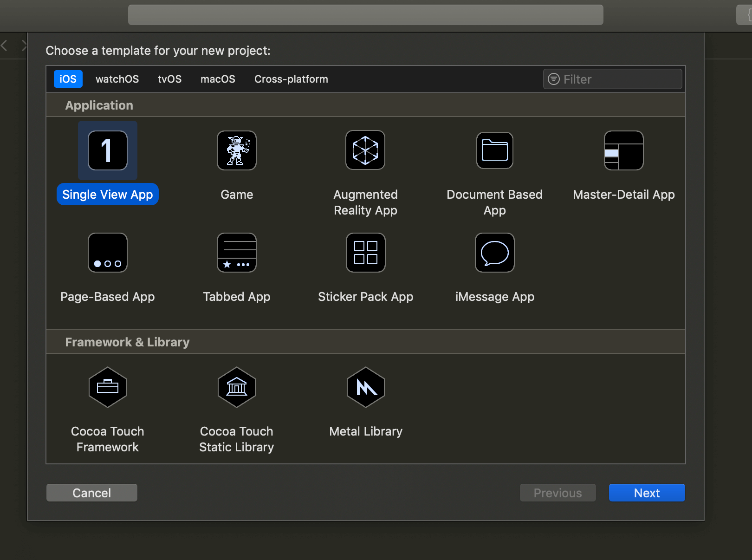This screenshot has height=560, width=752.
Task: Choose the Page-Based App icon
Action: [x=108, y=253]
